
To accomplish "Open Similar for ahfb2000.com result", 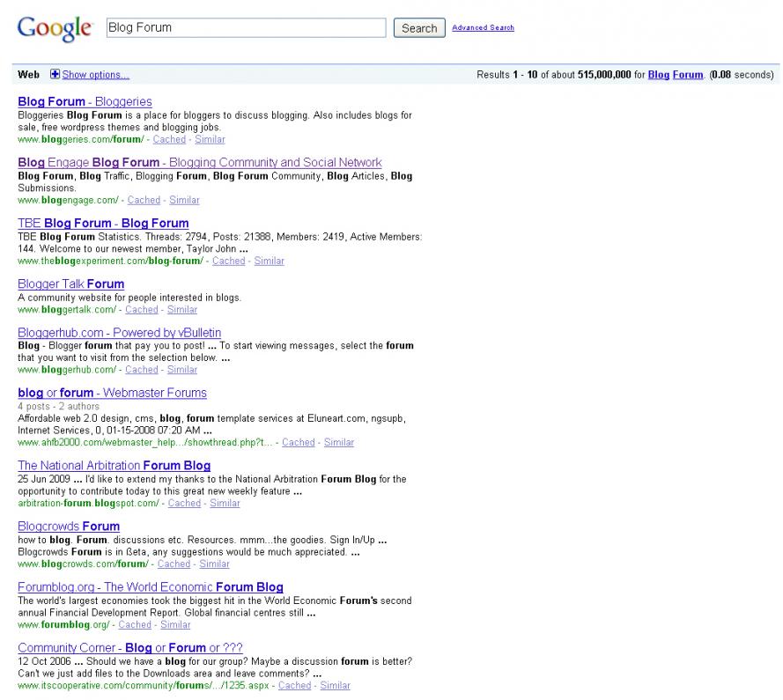I will (x=339, y=442).
